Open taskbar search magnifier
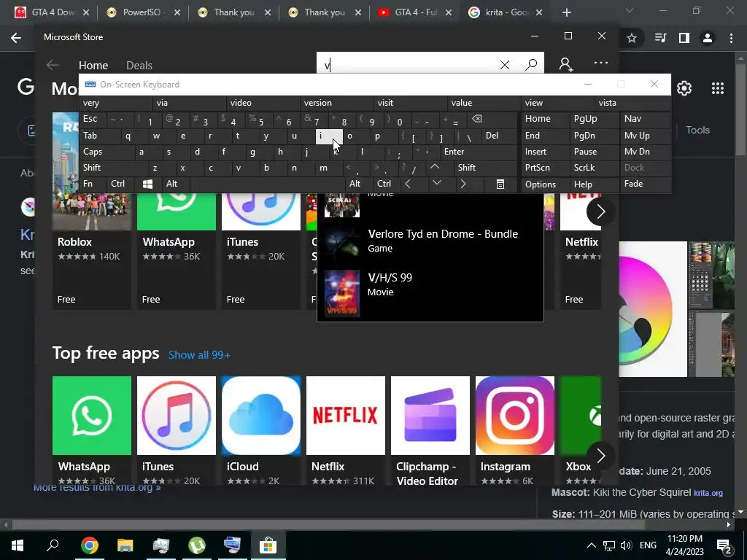 coord(53,544)
